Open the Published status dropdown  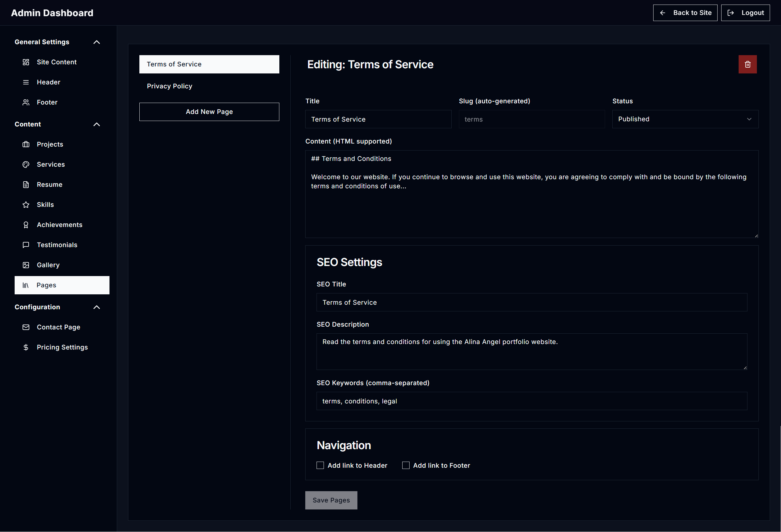pyautogui.click(x=685, y=119)
